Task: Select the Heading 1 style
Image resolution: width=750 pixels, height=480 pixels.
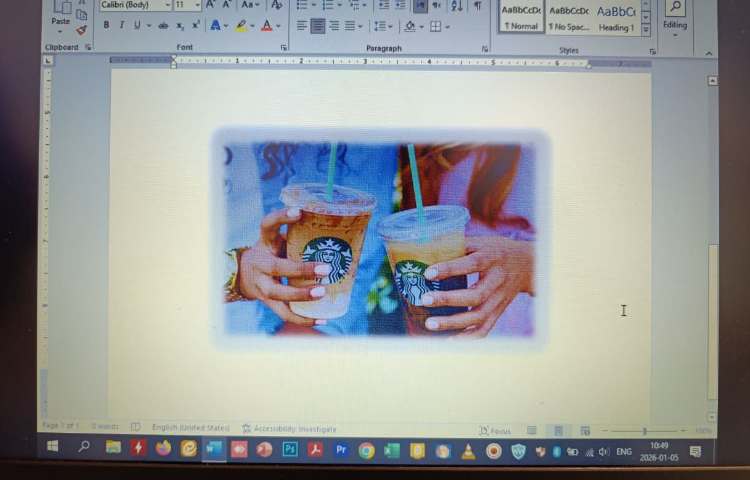Action: point(616,18)
